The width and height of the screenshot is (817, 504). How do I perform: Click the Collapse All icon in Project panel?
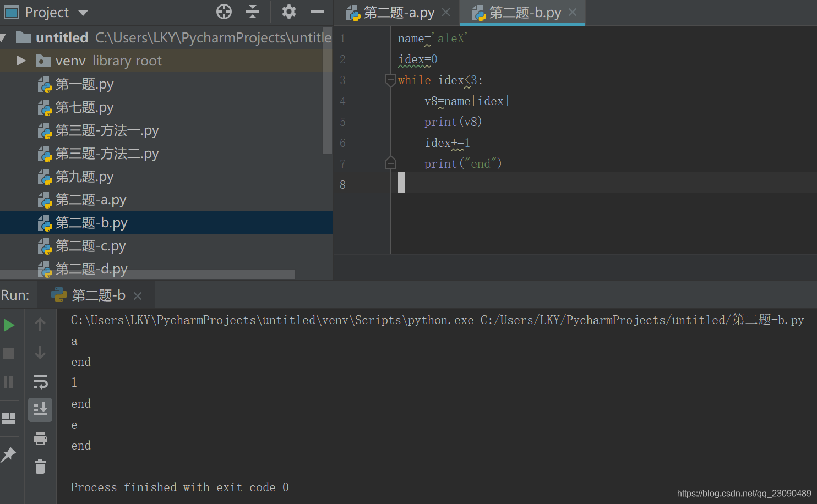[x=253, y=12]
